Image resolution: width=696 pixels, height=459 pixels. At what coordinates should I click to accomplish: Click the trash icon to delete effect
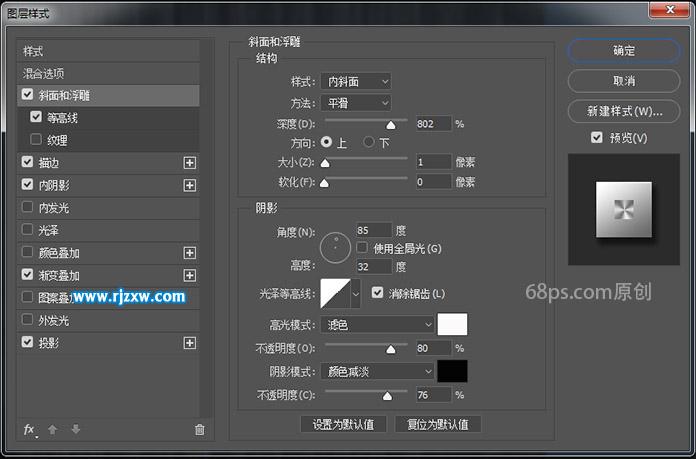[x=199, y=429]
